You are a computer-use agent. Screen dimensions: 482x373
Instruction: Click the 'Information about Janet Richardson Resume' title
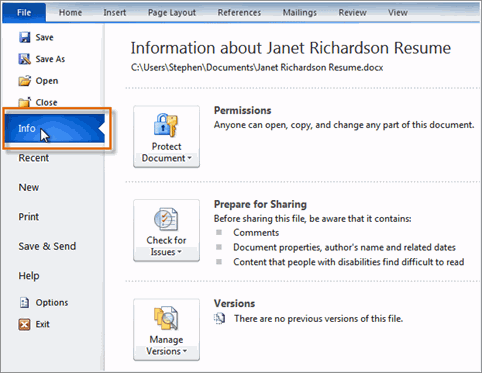coord(291,48)
